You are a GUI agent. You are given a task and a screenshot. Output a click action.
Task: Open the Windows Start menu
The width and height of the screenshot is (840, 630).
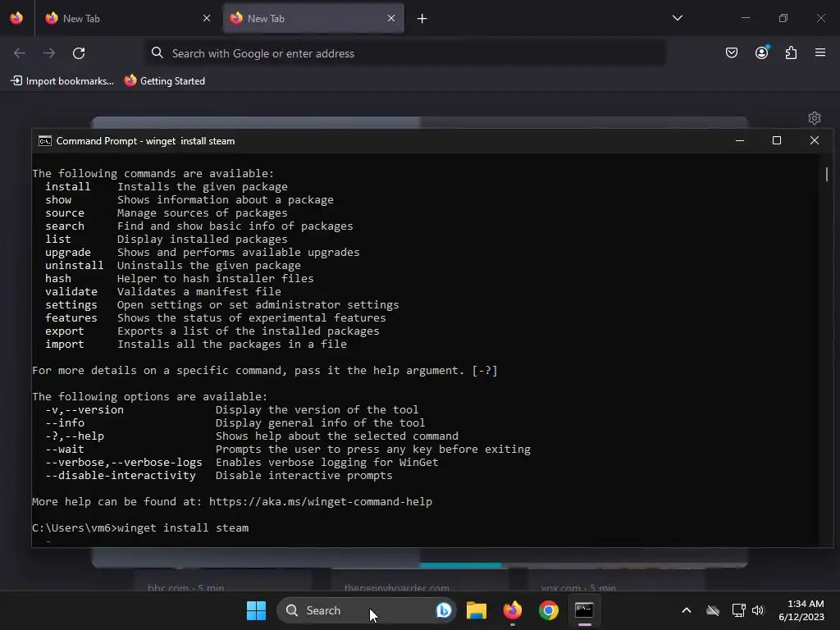click(256, 610)
